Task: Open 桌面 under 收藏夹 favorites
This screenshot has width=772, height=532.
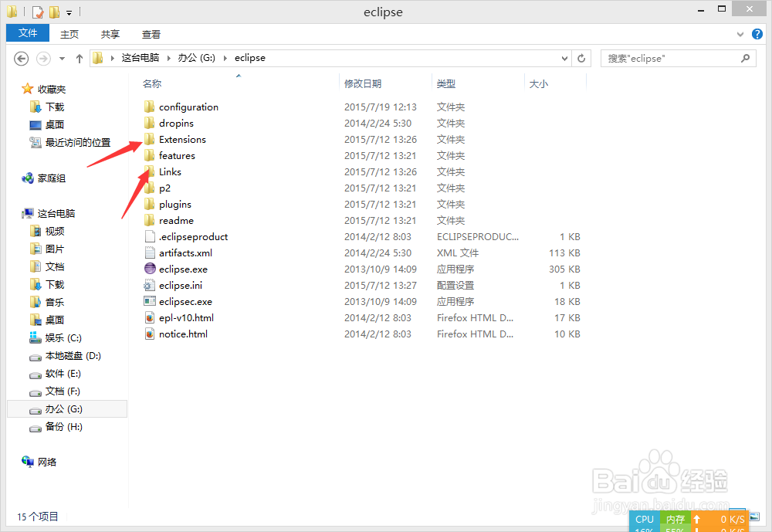Action: coord(55,124)
